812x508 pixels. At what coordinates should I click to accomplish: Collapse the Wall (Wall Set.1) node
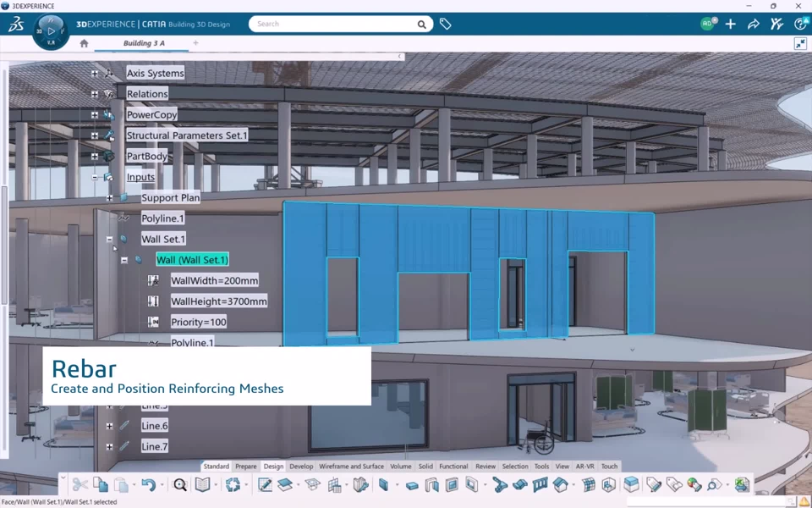pyautogui.click(x=124, y=260)
